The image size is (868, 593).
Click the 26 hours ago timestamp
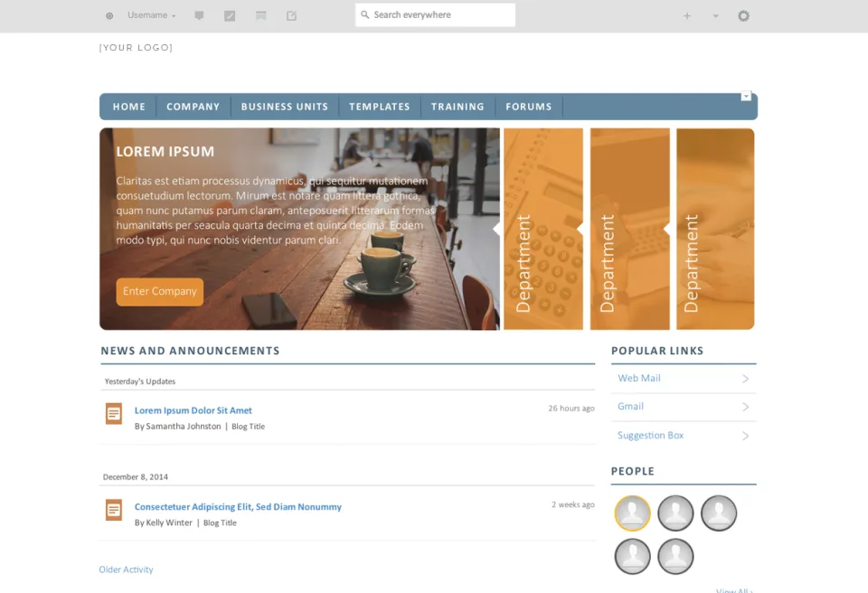571,408
